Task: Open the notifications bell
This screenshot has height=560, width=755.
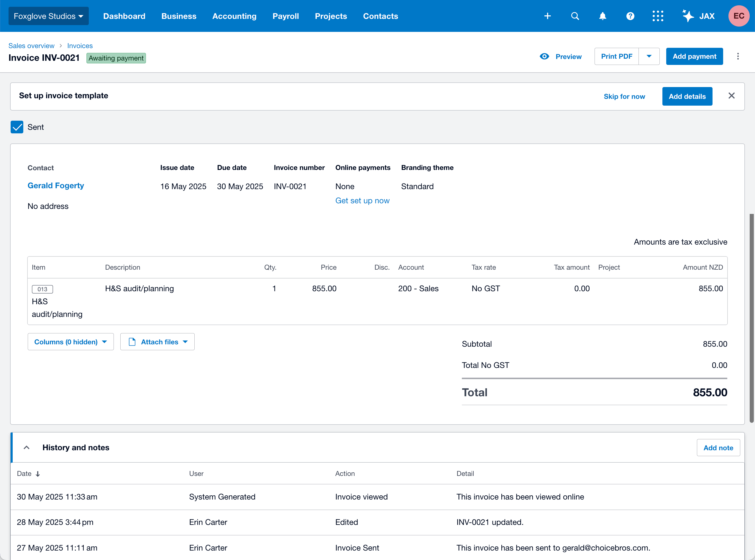Action: (603, 16)
